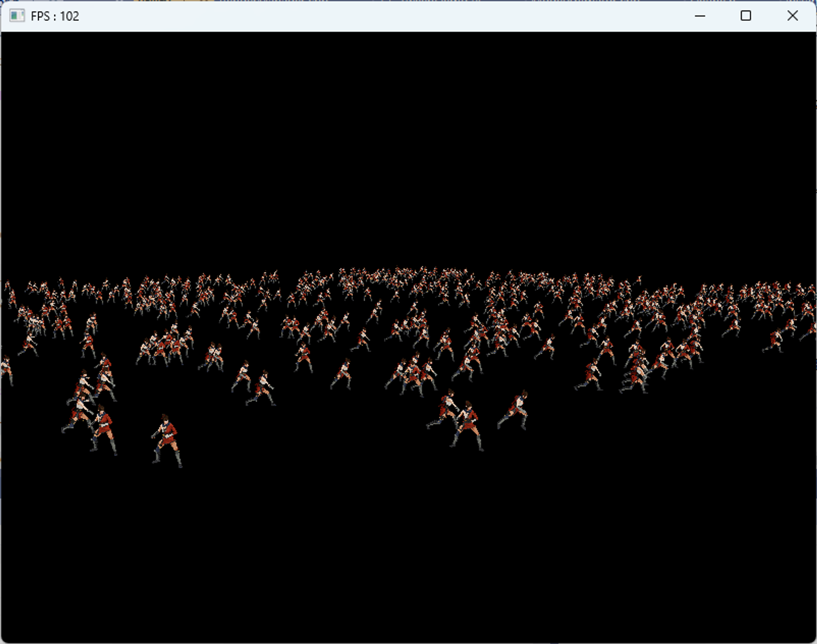This screenshot has height=644, width=817.
Task: Minimize the FPS window
Action: coord(700,16)
